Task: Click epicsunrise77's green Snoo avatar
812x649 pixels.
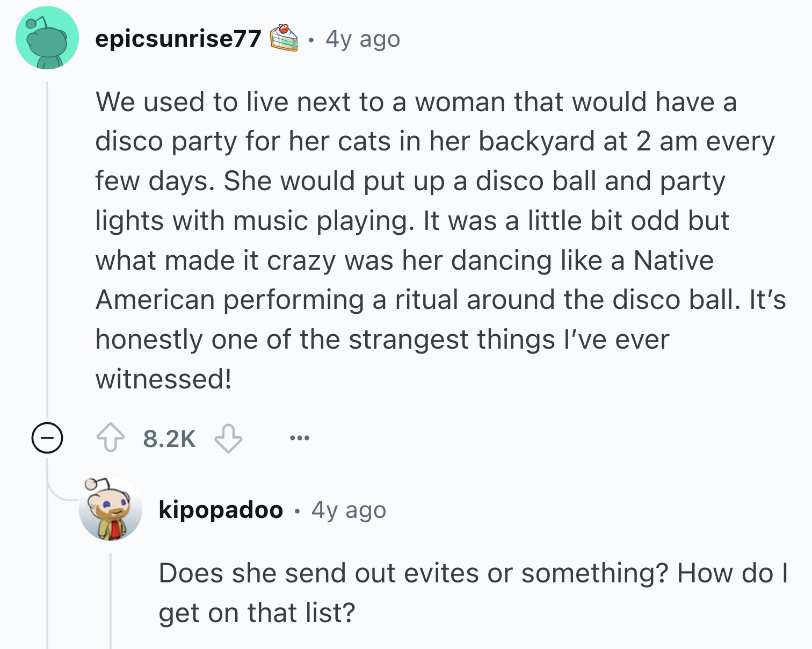Action: click(x=47, y=38)
